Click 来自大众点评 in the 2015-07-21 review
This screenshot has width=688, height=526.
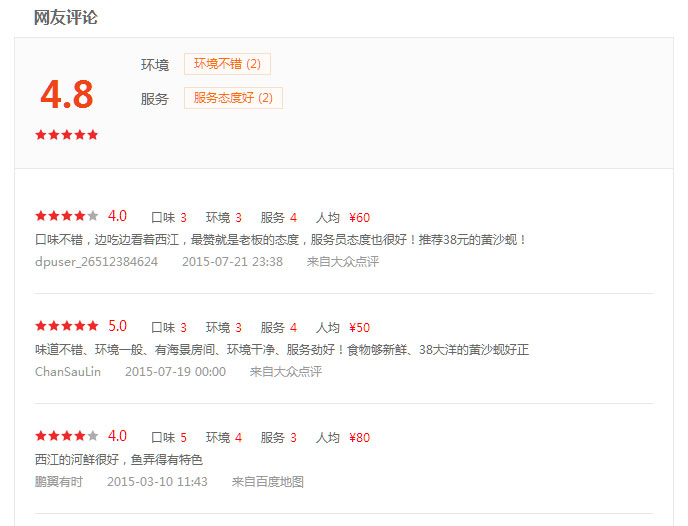click(342, 262)
